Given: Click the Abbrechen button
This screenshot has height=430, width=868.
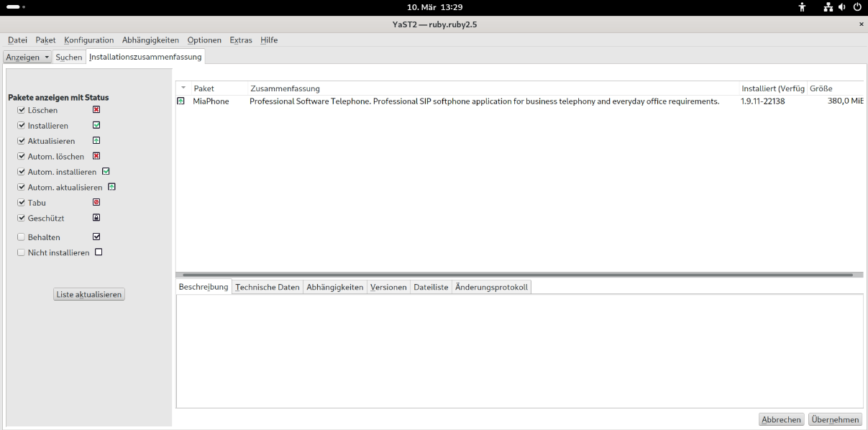Looking at the screenshot, I should coord(782,420).
